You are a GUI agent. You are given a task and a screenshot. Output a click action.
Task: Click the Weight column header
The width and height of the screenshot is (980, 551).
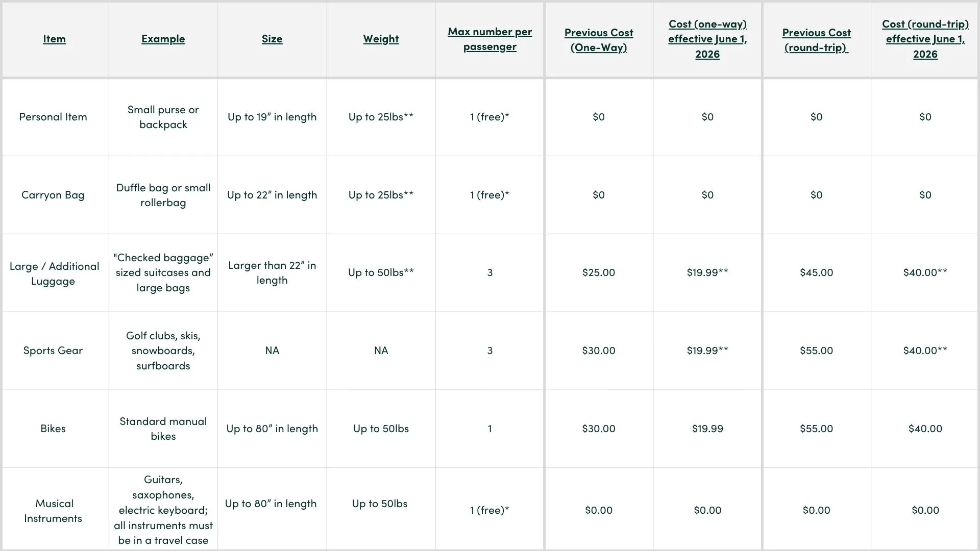coord(381,39)
